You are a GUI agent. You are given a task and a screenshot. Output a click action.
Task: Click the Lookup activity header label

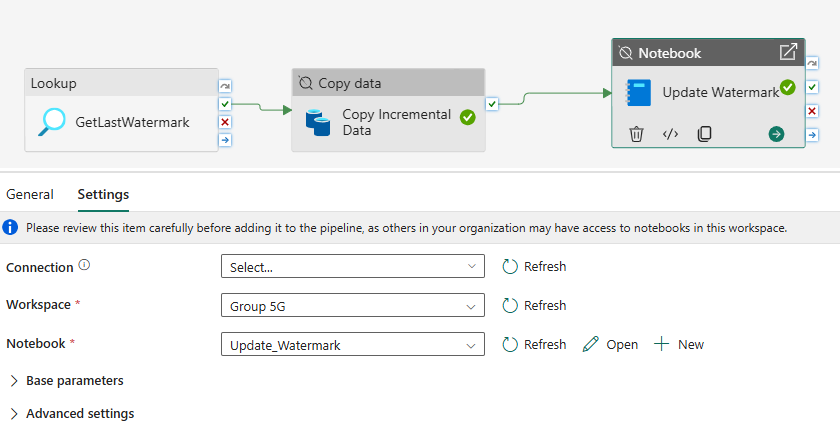54,83
